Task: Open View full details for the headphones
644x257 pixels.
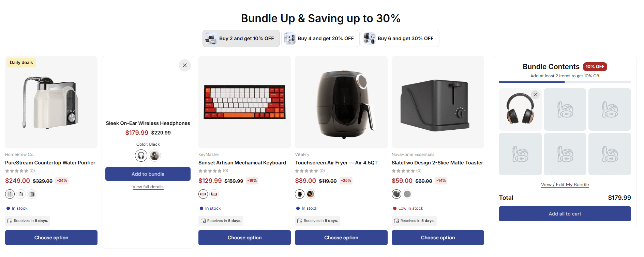Action: pyautogui.click(x=148, y=187)
